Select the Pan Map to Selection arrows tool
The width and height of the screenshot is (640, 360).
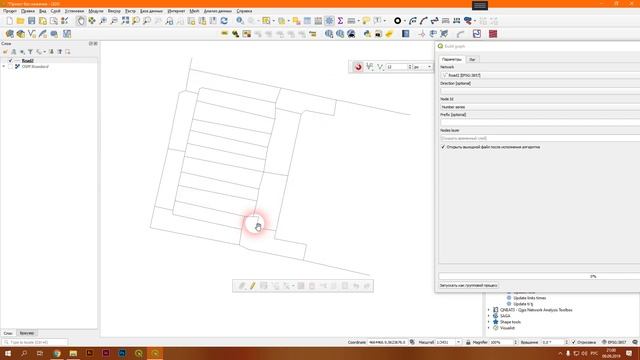92,21
